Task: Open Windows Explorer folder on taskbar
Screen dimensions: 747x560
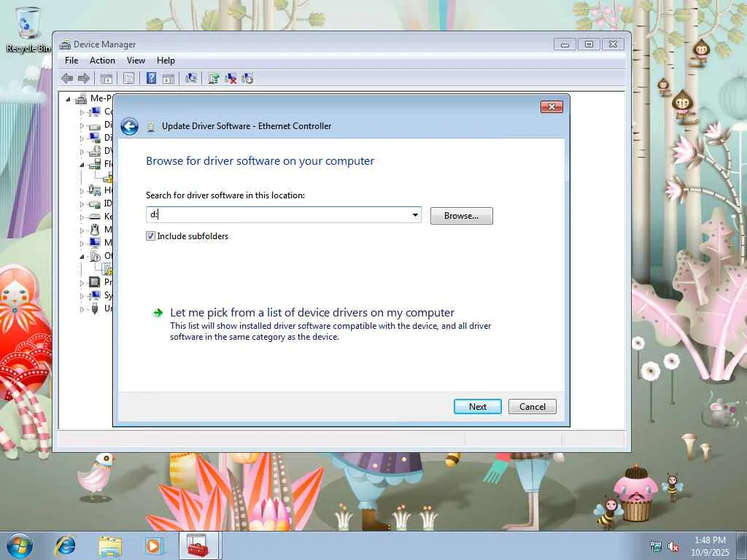Action: coord(110,545)
